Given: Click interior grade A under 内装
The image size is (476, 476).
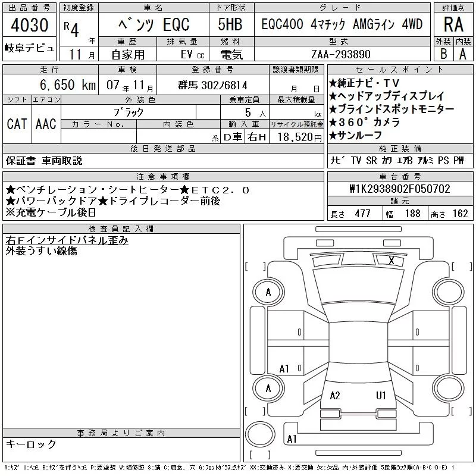Looking at the screenshot, I should tap(463, 54).
